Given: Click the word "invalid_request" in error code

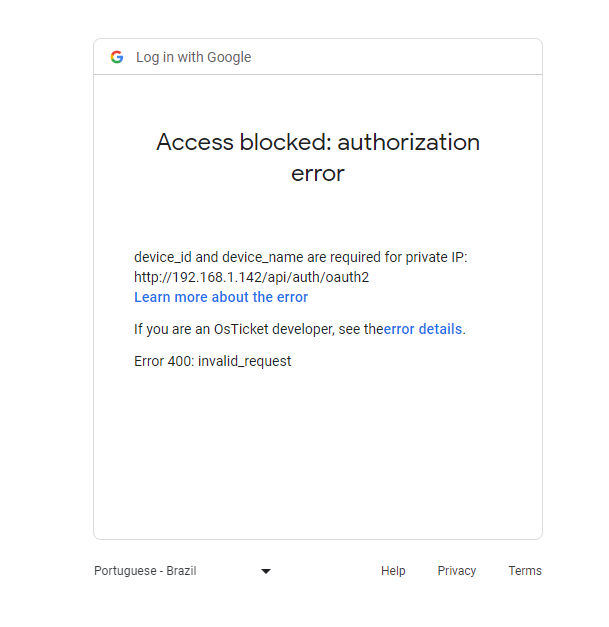Looking at the screenshot, I should pos(245,361).
